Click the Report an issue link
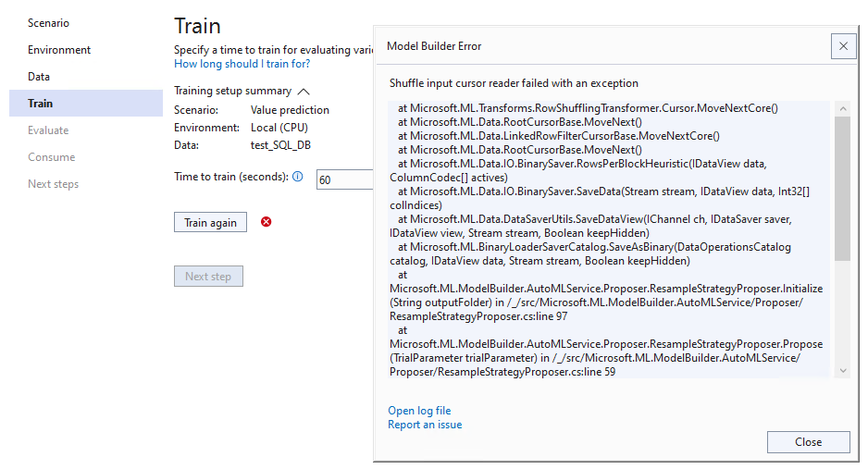 (425, 425)
